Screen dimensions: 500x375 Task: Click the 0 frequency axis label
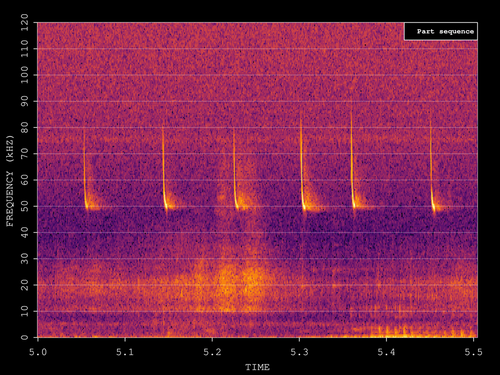25,337
